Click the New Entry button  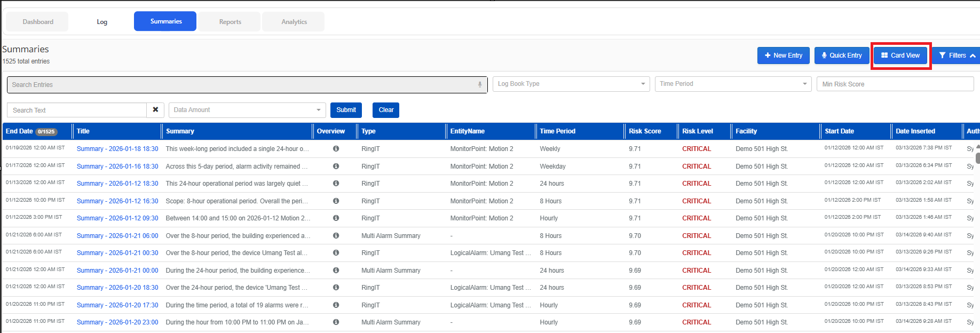(784, 55)
